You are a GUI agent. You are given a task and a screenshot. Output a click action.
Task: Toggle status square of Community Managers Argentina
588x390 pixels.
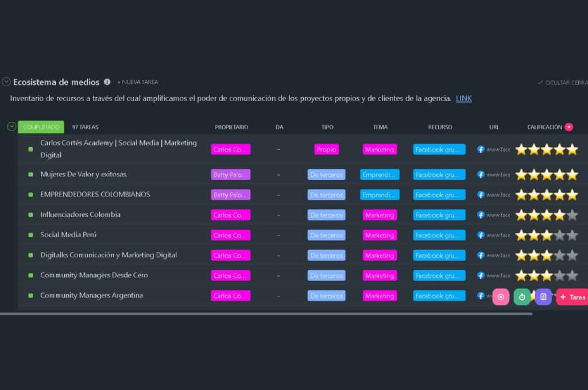click(x=31, y=295)
